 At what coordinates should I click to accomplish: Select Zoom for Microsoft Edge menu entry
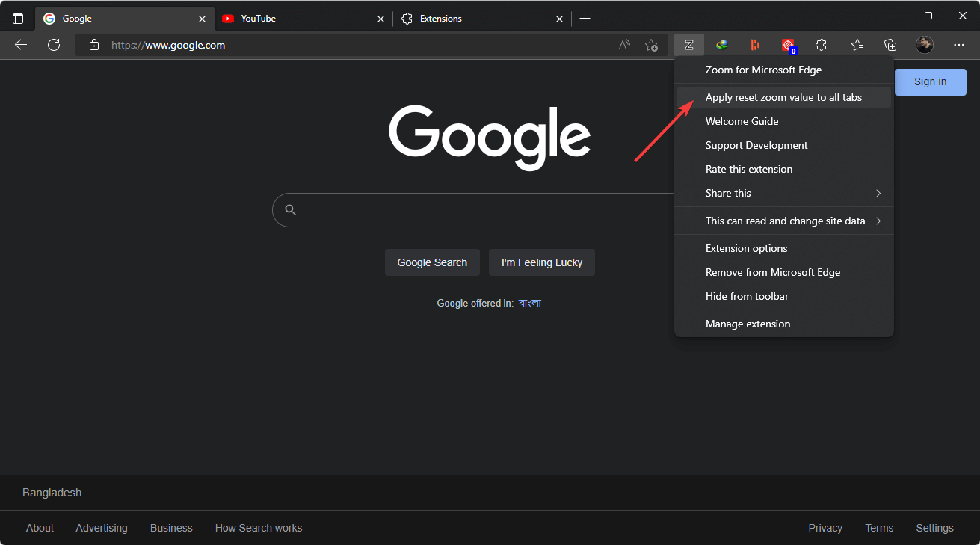[x=784, y=70]
